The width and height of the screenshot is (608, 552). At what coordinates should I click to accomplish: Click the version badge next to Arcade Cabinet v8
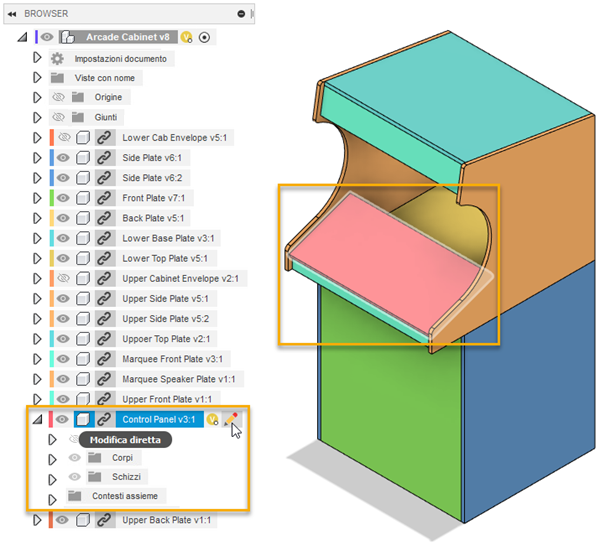(x=187, y=37)
